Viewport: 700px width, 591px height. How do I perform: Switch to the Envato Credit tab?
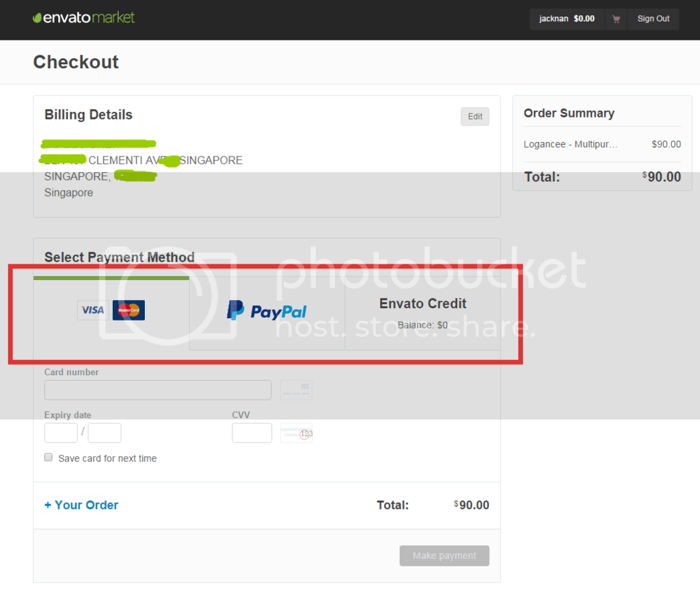pos(422,312)
